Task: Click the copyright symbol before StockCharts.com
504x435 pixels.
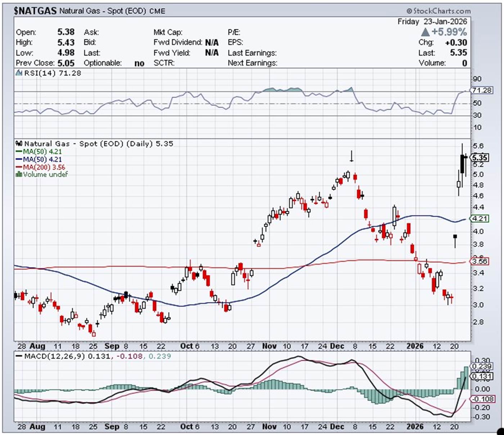Action: pyautogui.click(x=409, y=11)
